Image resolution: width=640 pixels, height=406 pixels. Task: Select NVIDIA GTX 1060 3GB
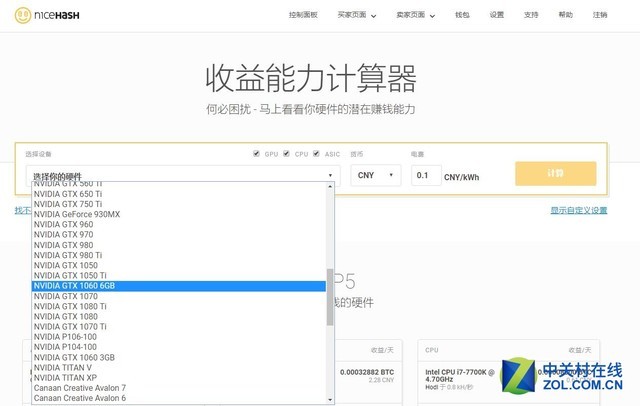coord(179,357)
